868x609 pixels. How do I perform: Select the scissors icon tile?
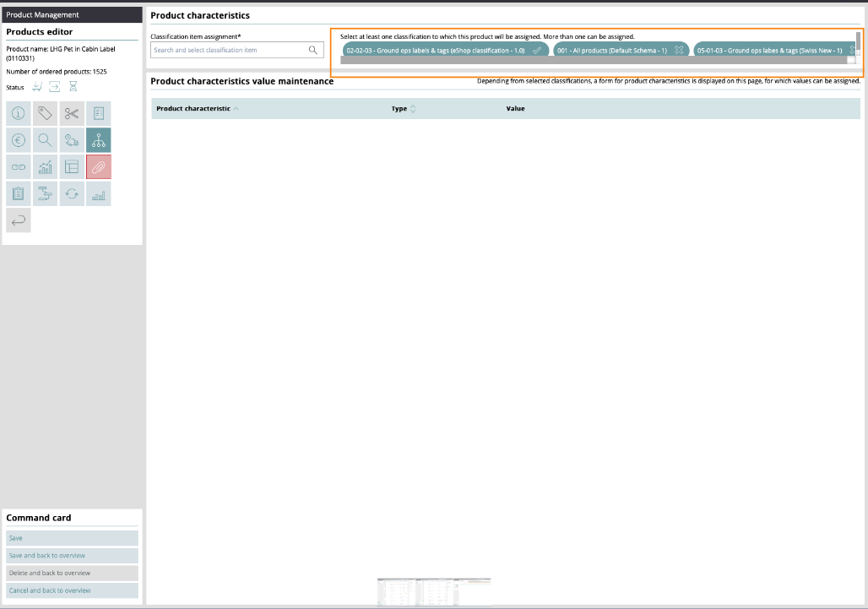(72, 113)
